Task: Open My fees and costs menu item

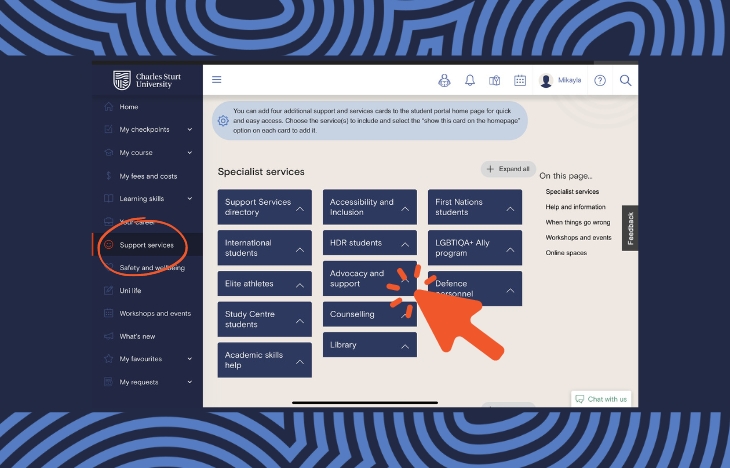Action: tap(148, 176)
